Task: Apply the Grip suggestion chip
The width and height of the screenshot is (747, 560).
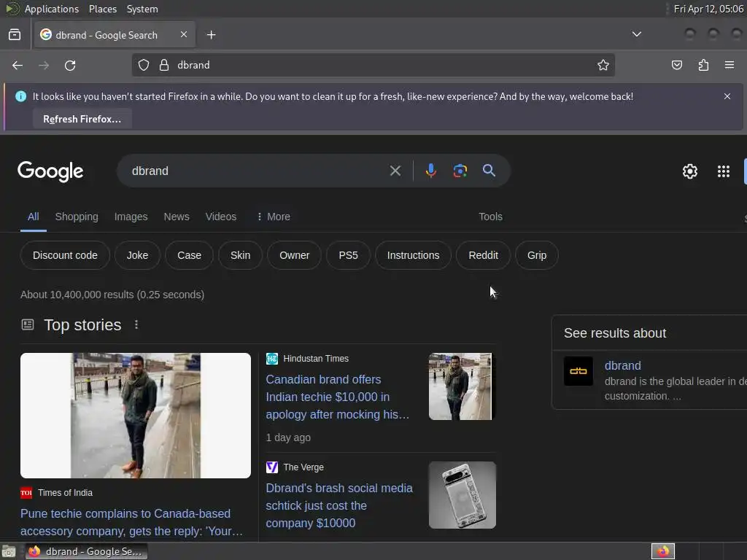Action: [536, 255]
